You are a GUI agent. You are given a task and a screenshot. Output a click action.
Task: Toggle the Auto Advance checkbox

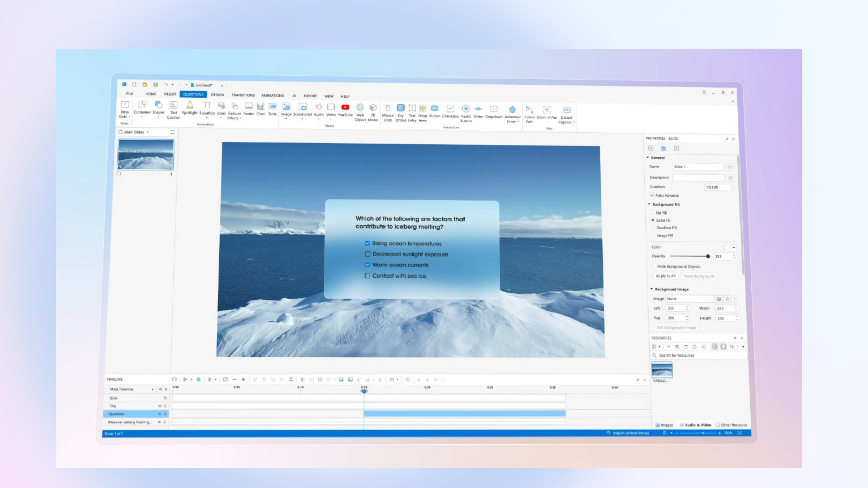point(652,195)
